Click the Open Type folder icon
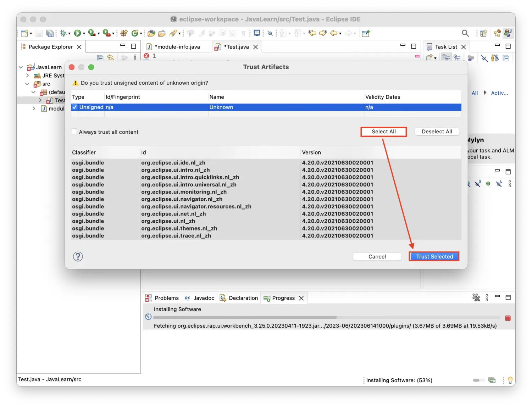 [x=151, y=33]
